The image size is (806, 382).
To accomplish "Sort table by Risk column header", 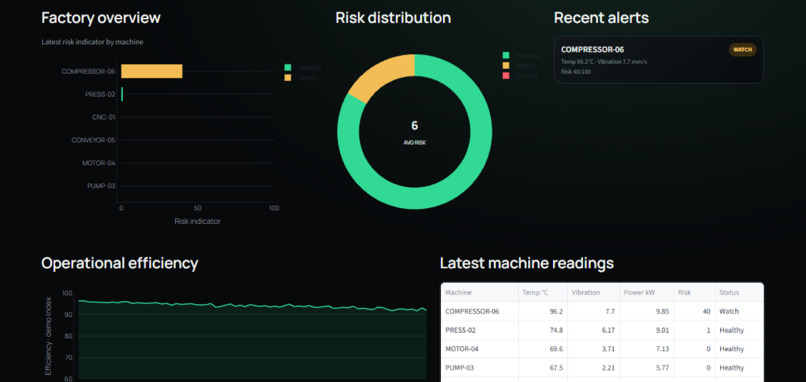I will (694, 293).
